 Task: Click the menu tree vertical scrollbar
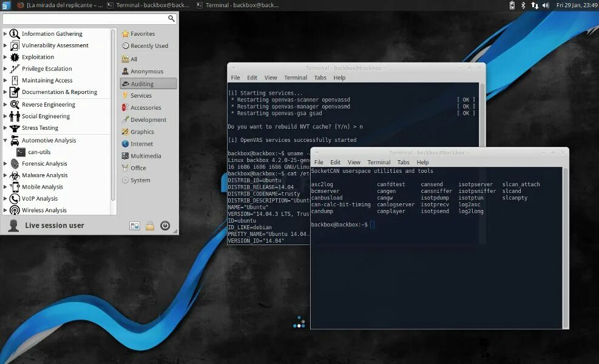pyautogui.click(x=113, y=115)
